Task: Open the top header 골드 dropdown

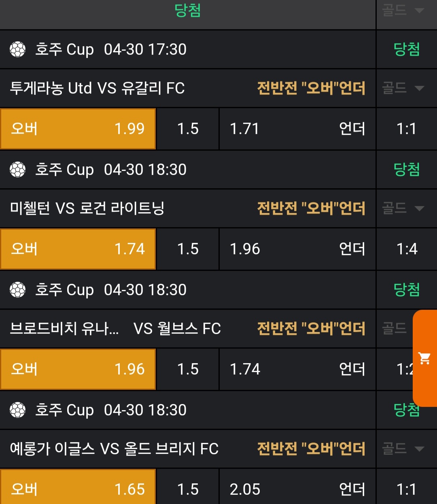Action: point(403,11)
